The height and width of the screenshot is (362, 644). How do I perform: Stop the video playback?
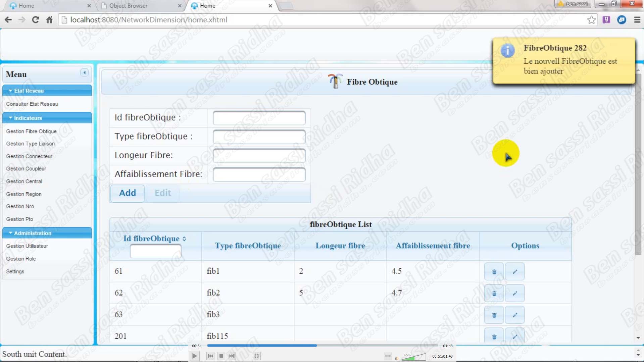(221, 356)
